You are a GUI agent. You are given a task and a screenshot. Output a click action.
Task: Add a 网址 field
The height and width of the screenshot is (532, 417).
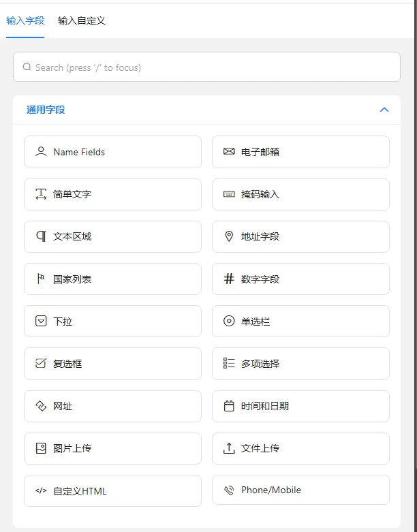[112, 406]
